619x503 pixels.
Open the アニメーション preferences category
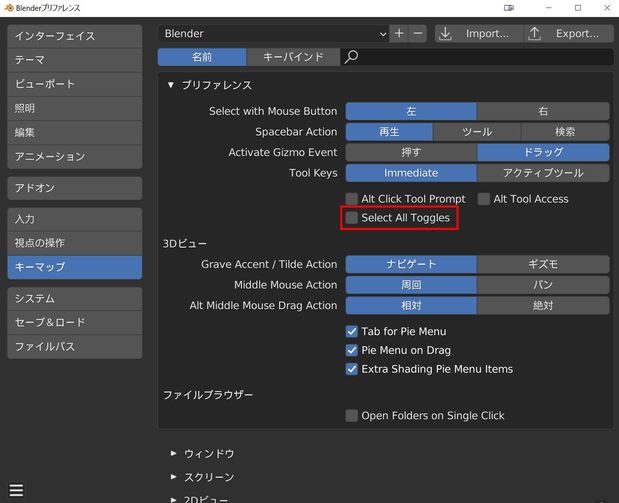pos(75,157)
